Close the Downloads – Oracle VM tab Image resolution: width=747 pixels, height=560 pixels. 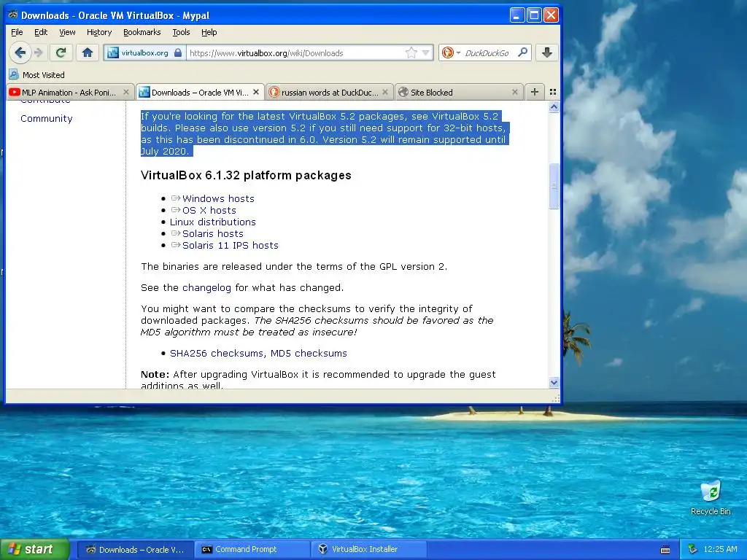click(x=256, y=92)
